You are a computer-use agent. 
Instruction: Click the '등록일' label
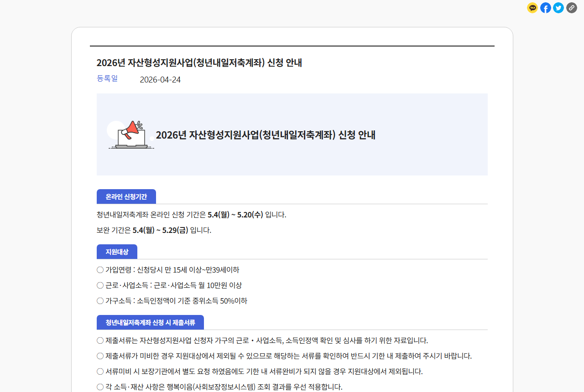tap(107, 78)
